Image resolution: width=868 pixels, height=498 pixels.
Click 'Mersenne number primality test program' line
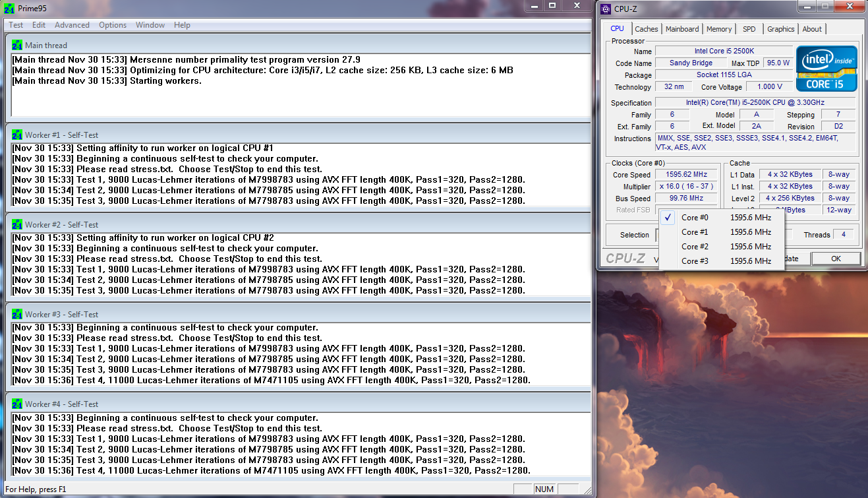coord(187,59)
